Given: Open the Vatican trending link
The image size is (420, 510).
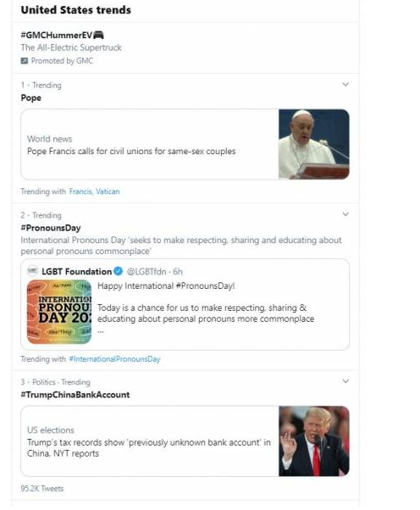Looking at the screenshot, I should coord(108,191).
